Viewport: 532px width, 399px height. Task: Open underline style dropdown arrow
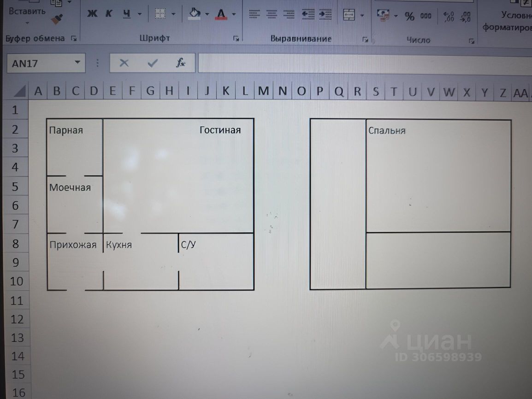(x=139, y=14)
